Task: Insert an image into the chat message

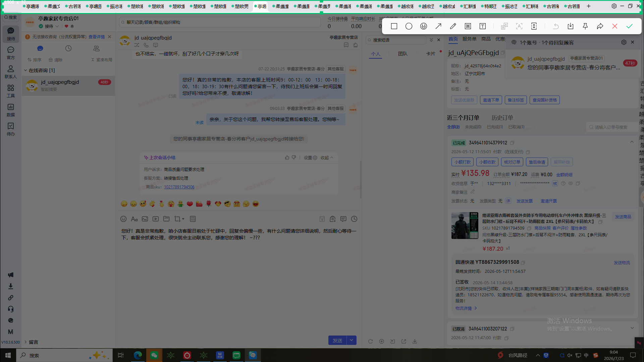Action: click(145, 219)
